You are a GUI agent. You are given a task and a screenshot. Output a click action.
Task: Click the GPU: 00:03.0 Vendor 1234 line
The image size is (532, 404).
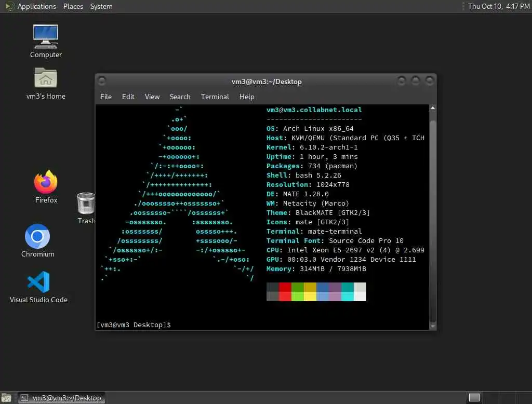pyautogui.click(x=341, y=260)
